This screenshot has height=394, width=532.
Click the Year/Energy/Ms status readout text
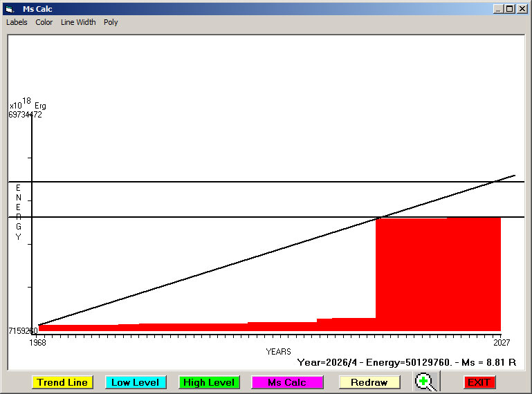407,362
